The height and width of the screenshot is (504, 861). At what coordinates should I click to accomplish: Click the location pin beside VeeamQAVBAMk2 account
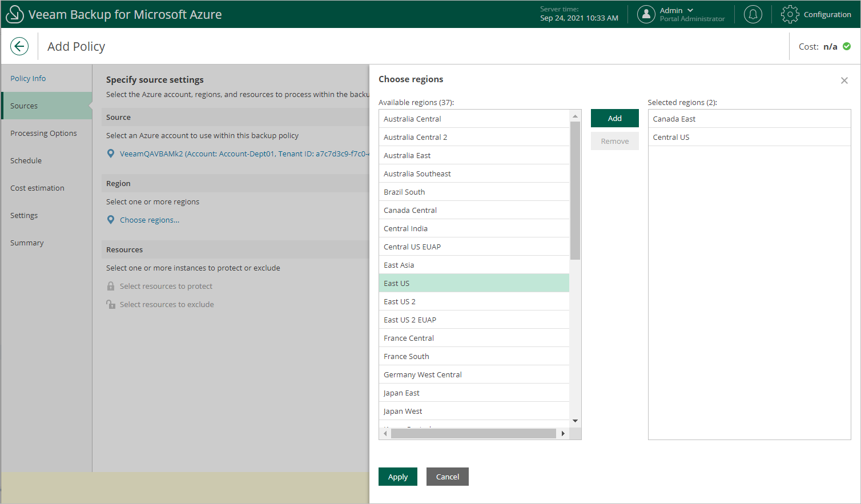point(111,154)
